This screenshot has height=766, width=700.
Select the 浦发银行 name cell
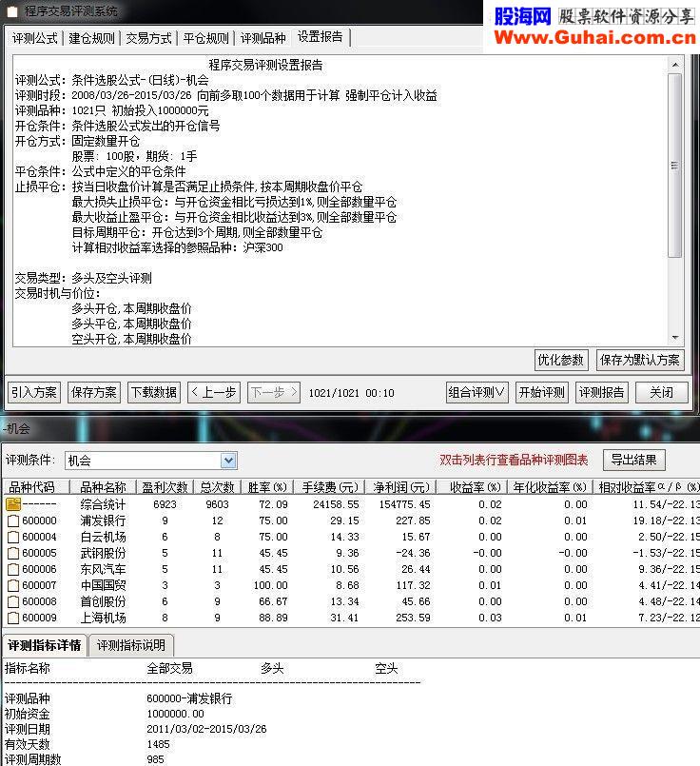(x=103, y=520)
